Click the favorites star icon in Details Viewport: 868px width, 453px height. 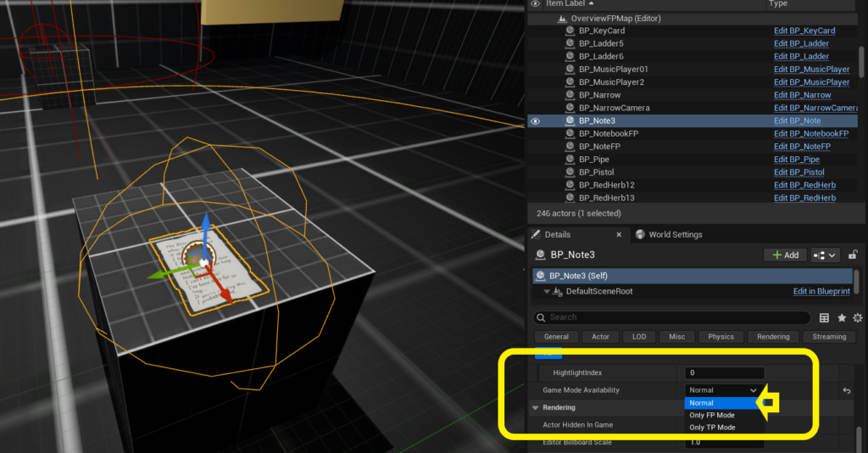[x=842, y=317]
